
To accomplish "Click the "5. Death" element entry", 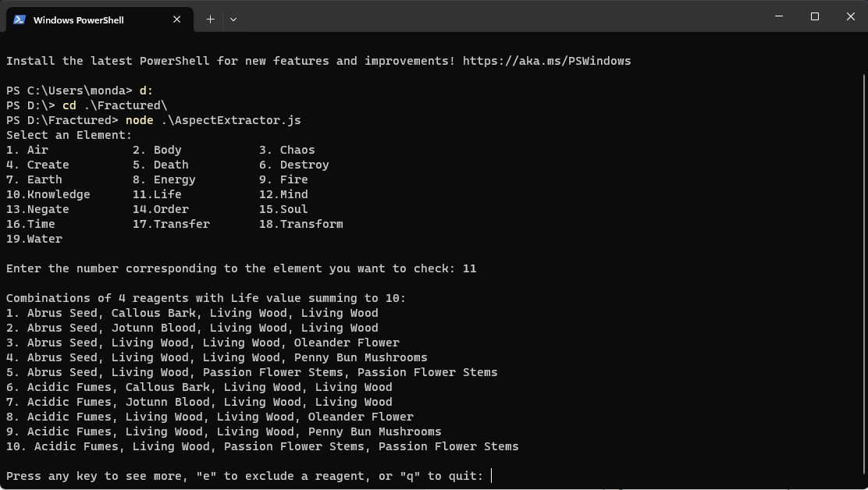I will coord(161,165).
